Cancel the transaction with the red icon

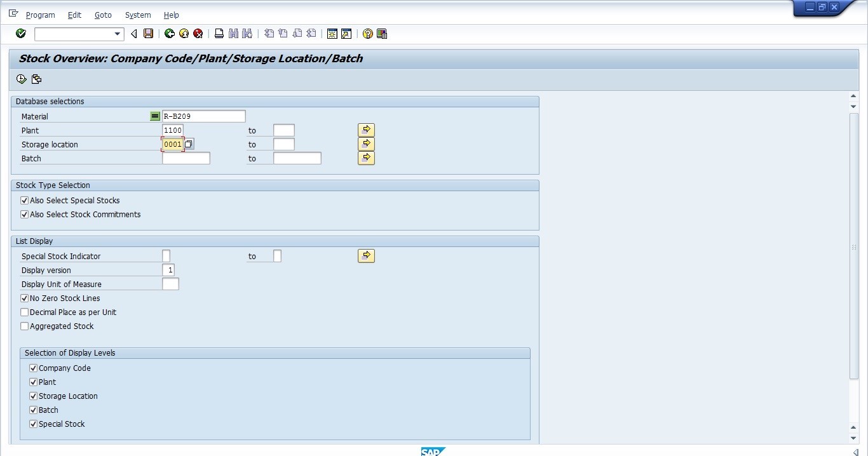click(x=198, y=34)
